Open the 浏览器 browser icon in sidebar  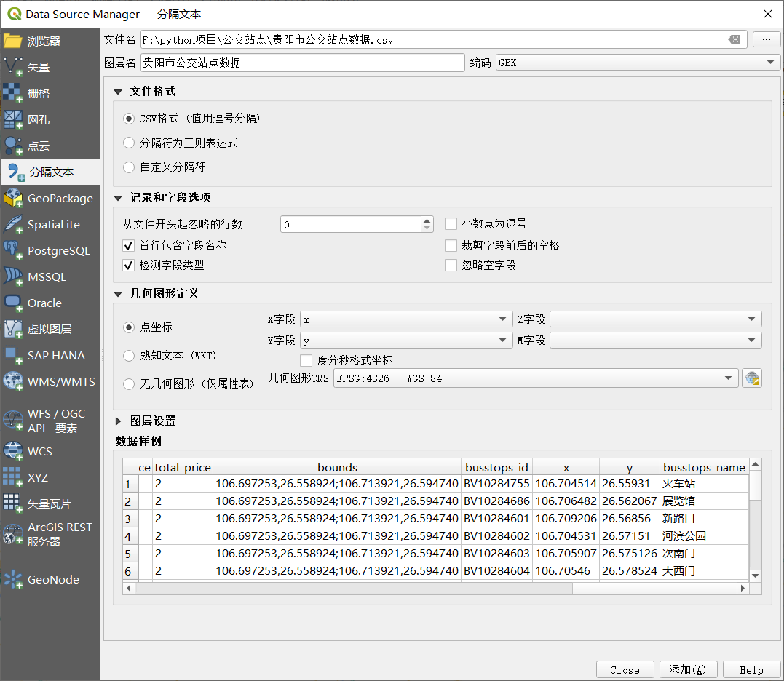[13, 41]
